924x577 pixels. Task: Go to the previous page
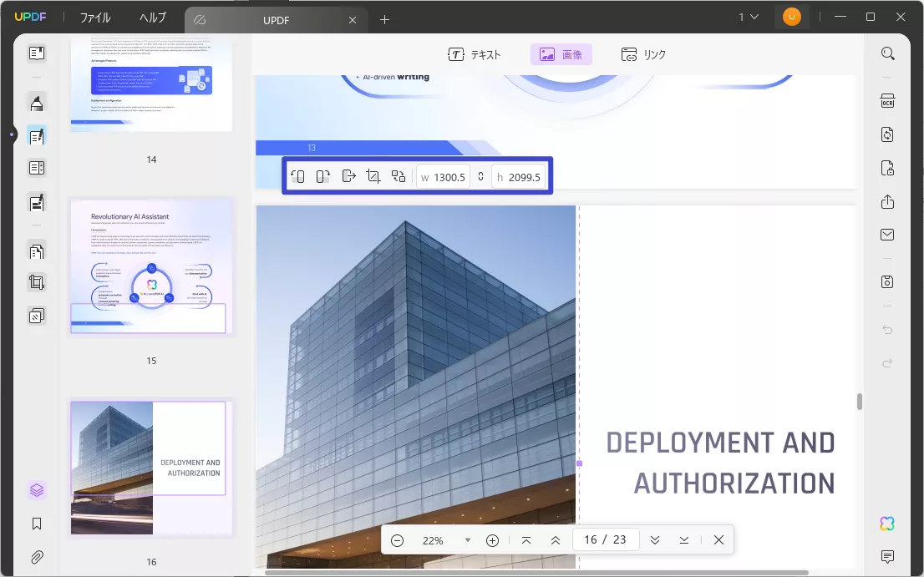point(555,540)
